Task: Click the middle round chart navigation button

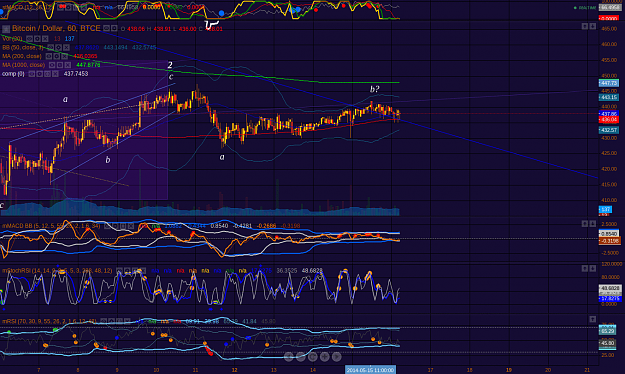Action: [x=312, y=356]
